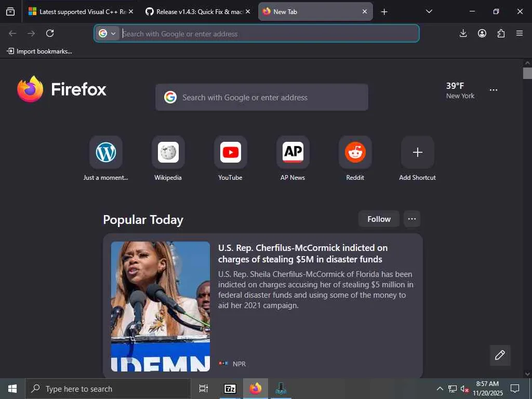Screen dimensions: 532x399
Task: Click the page search box with Google
Action: (x=262, y=97)
